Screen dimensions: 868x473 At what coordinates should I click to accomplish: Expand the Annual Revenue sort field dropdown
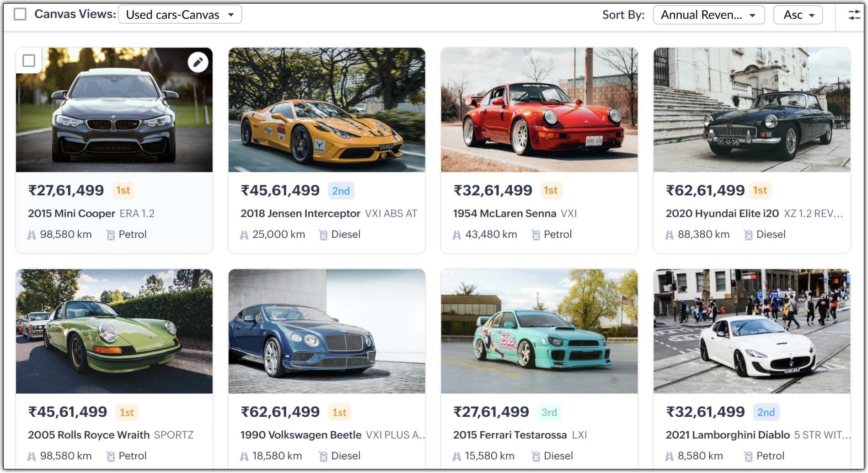708,15
